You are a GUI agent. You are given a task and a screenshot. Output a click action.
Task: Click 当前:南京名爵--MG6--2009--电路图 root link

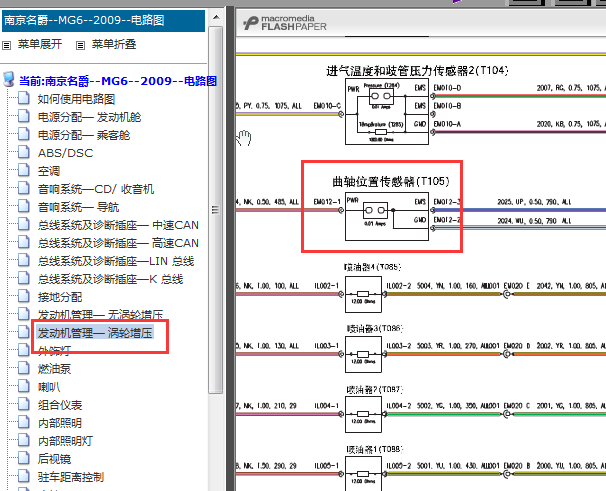[x=118, y=81]
